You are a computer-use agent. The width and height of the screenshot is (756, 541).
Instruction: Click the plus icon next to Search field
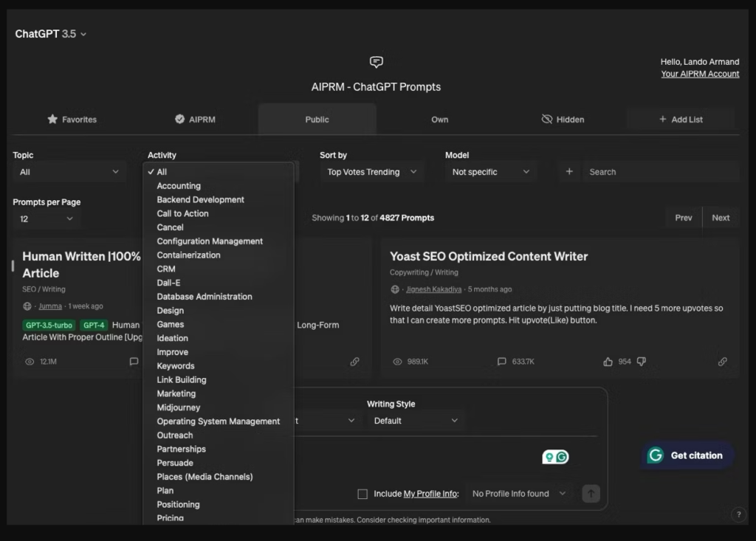coord(569,172)
